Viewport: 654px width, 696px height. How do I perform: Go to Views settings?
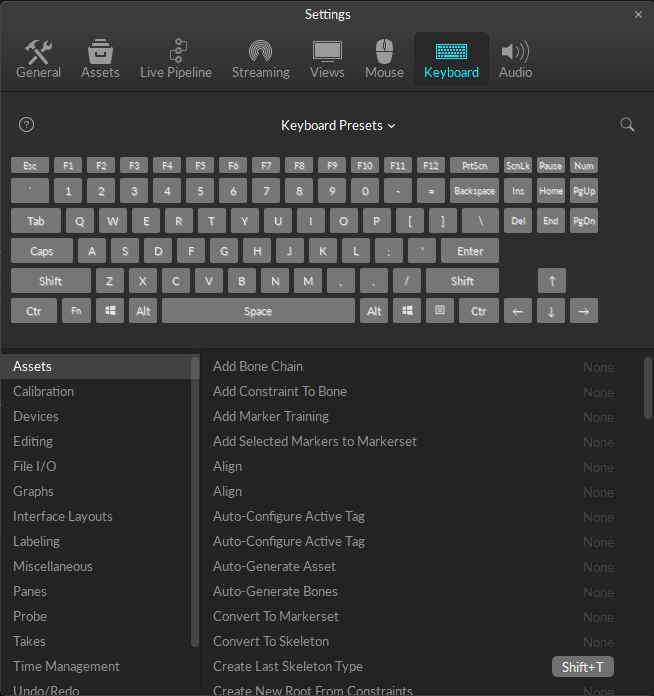(x=327, y=59)
